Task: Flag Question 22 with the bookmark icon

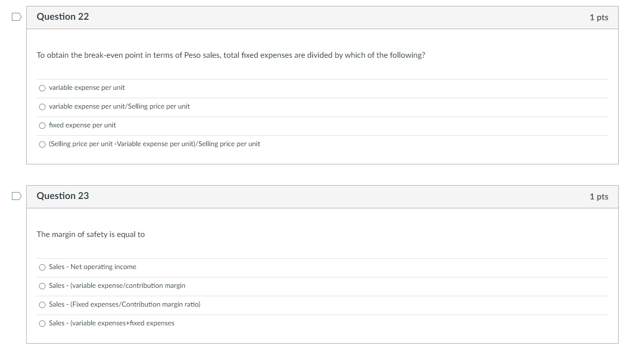Action: click(17, 17)
